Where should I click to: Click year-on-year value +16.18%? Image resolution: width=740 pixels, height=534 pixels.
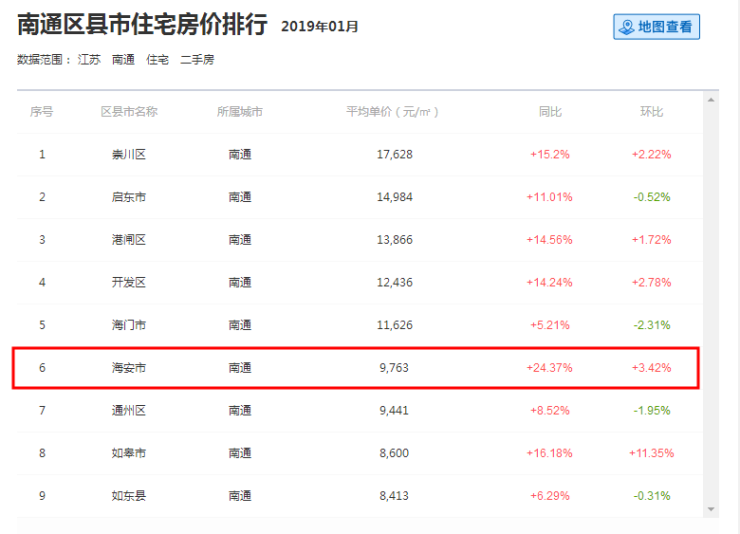click(550, 453)
